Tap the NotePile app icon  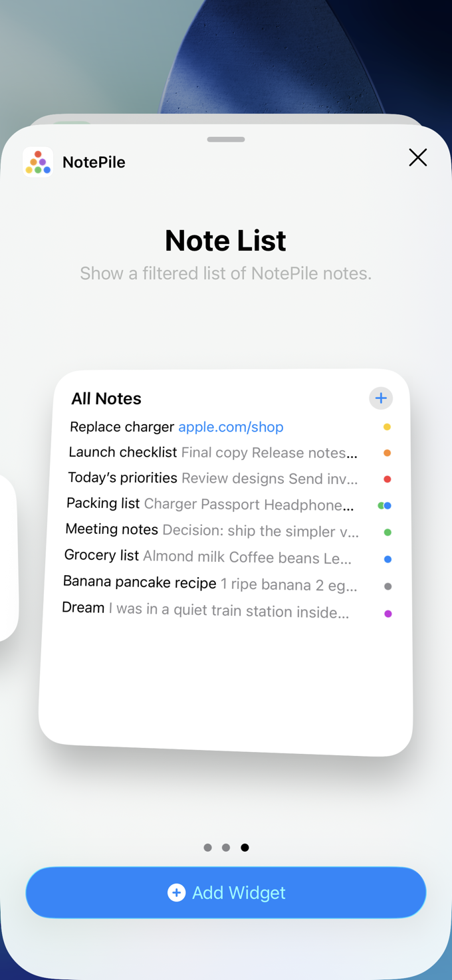click(38, 162)
